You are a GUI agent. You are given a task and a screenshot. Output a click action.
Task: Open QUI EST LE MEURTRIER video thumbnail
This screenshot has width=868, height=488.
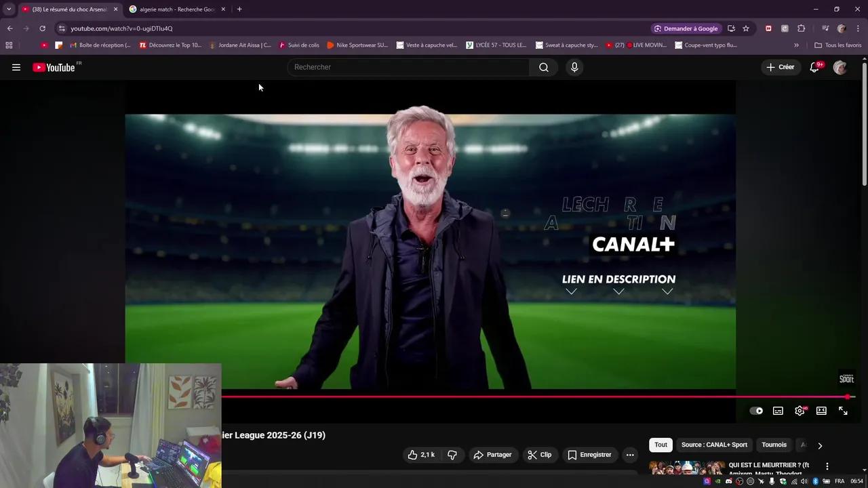click(687, 468)
